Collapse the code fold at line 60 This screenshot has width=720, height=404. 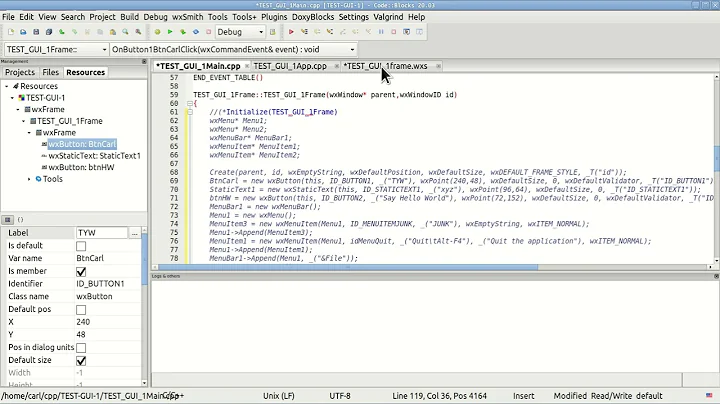click(190, 104)
